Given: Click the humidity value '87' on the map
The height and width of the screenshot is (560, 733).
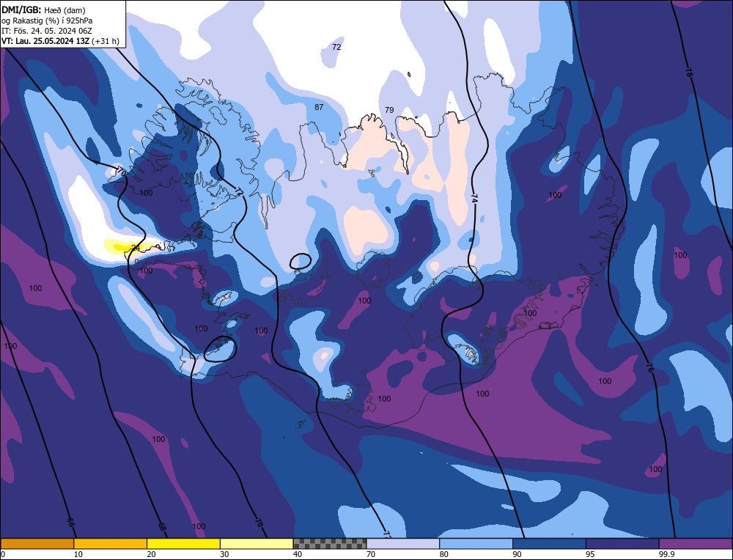Looking at the screenshot, I should click(x=319, y=107).
